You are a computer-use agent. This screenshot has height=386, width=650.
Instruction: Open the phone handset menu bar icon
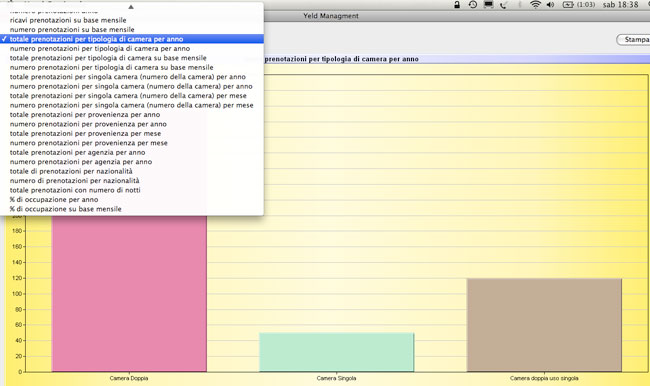[x=504, y=5]
